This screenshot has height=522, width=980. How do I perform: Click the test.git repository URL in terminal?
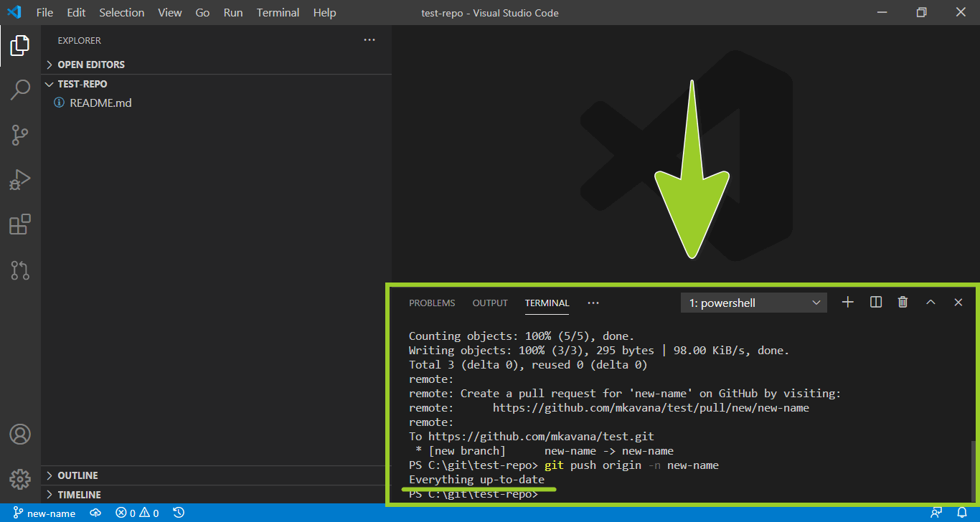click(x=541, y=437)
